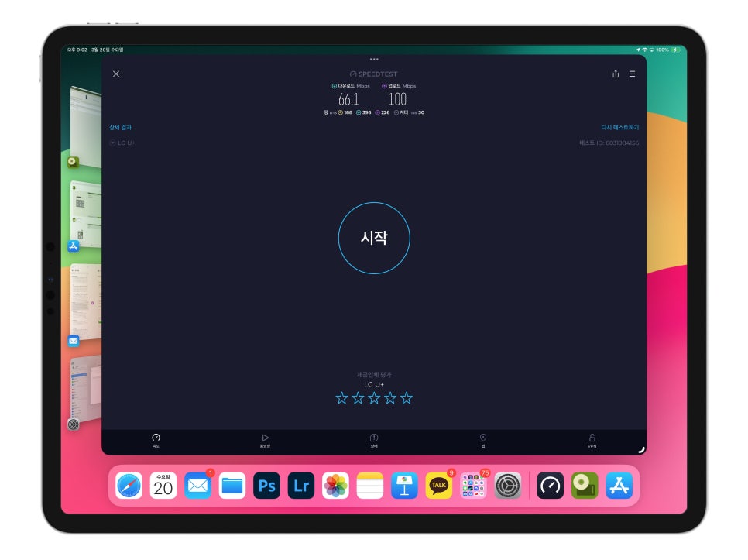Close the Speedtest result with X
Screen dimensions: 748x560
tap(116, 74)
